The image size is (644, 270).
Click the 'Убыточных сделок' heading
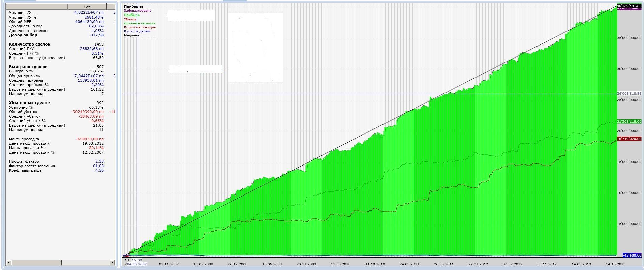tap(29, 103)
